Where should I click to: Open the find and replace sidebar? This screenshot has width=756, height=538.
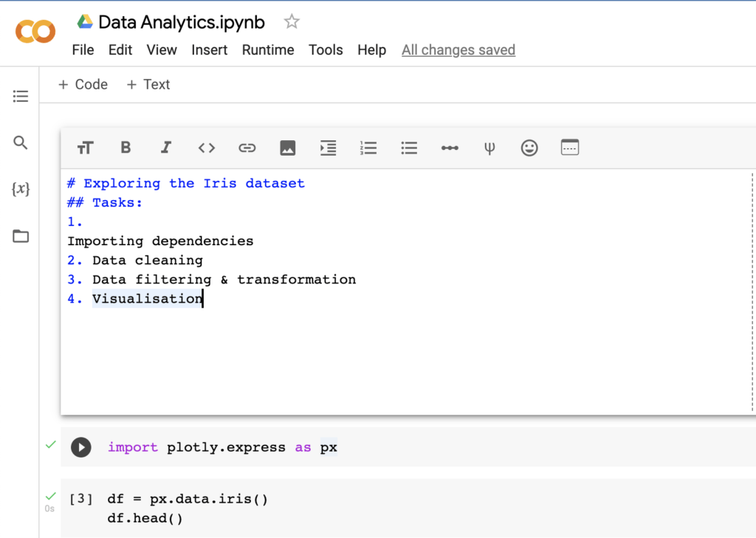coord(20,142)
